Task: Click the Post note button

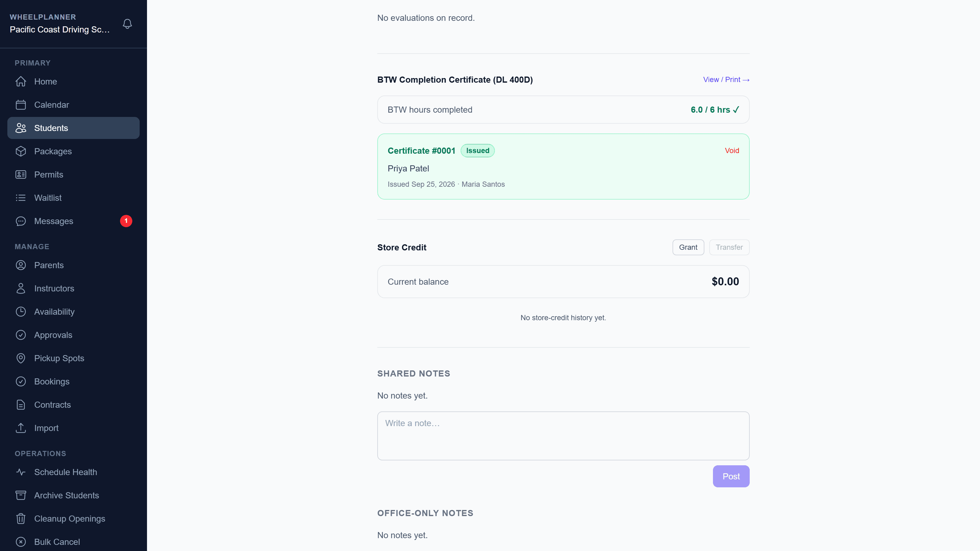Action: pyautogui.click(x=731, y=476)
